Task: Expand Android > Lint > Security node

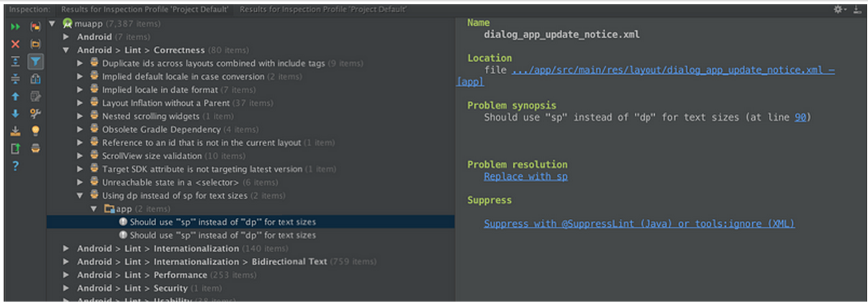Action: point(66,288)
